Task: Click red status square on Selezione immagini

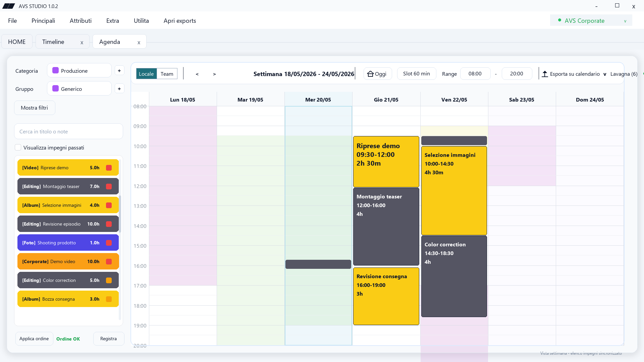Action: click(x=109, y=205)
